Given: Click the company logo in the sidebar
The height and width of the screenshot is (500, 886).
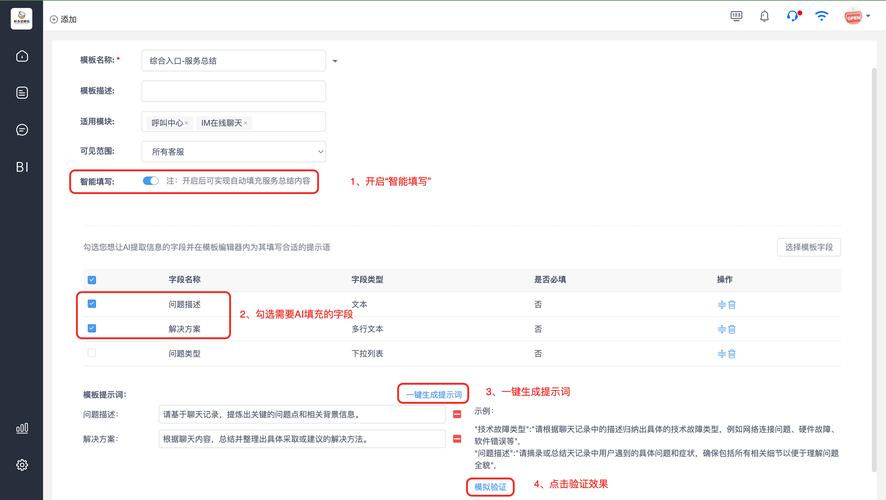Looking at the screenshot, I should (21, 19).
